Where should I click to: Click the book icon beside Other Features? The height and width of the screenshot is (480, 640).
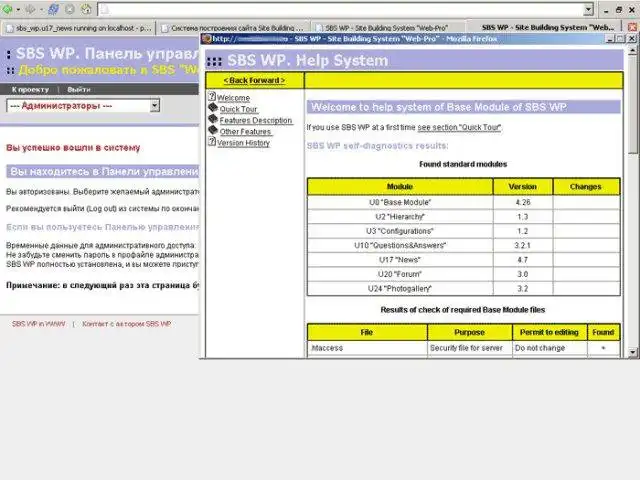213,130
